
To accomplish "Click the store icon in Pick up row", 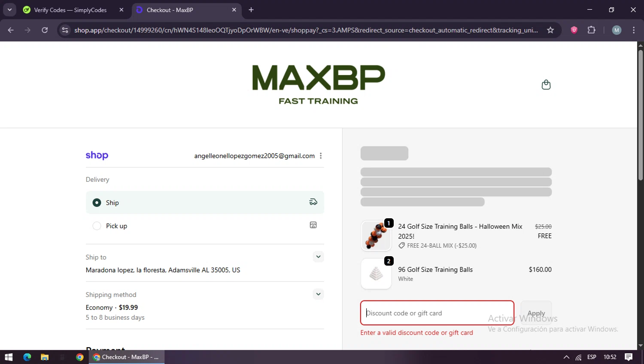I will (313, 225).
